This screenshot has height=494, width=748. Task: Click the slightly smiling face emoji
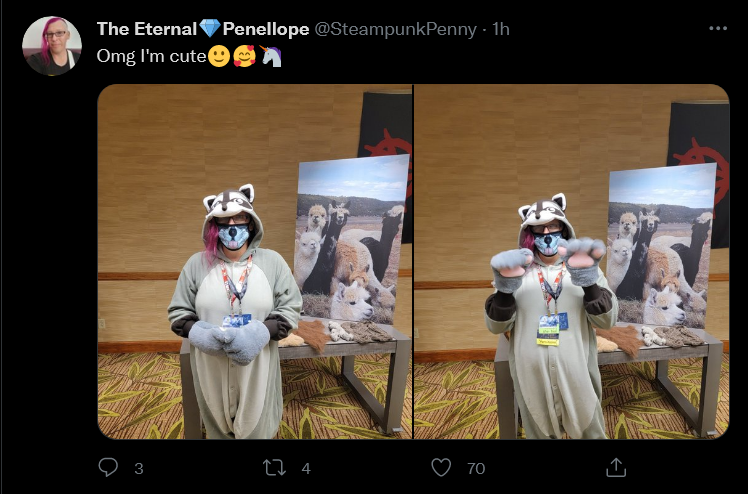[219, 56]
